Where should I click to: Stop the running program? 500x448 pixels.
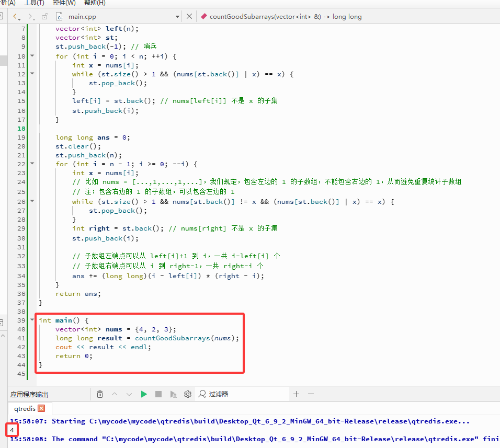pyautogui.click(x=158, y=394)
